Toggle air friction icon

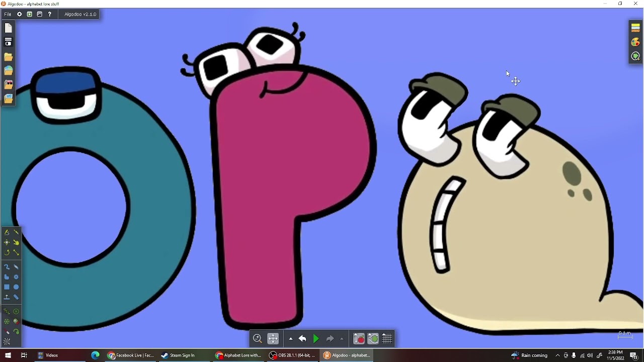tap(373, 338)
